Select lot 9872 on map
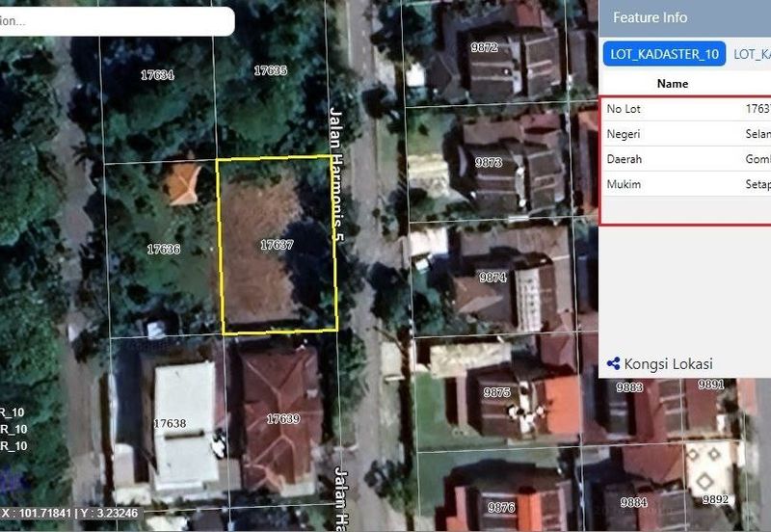This screenshot has width=771, height=532. (x=485, y=47)
